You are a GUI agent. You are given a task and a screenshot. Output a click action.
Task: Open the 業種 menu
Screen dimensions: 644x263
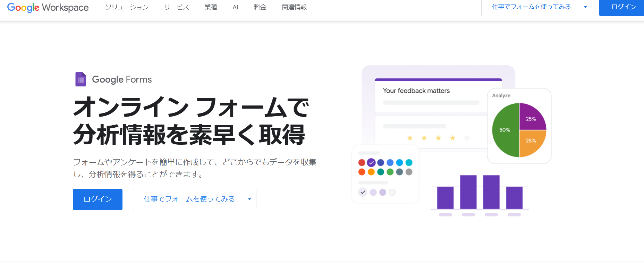click(211, 7)
